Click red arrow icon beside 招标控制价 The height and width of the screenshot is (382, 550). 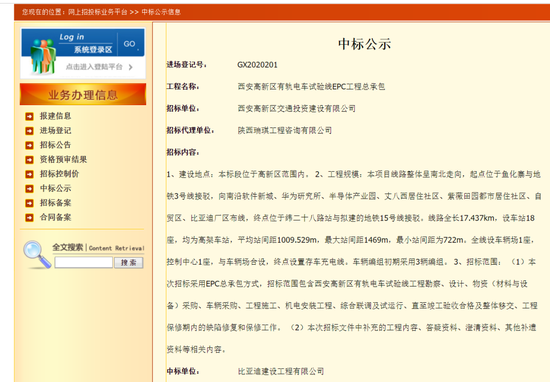pos(29,174)
